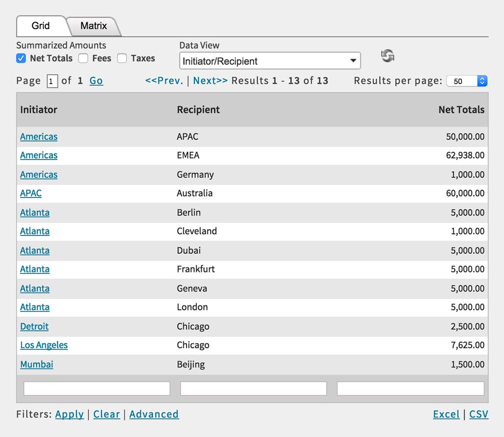The image size is (504, 437).
Task: Open Advanced filters
Action: coord(154,414)
